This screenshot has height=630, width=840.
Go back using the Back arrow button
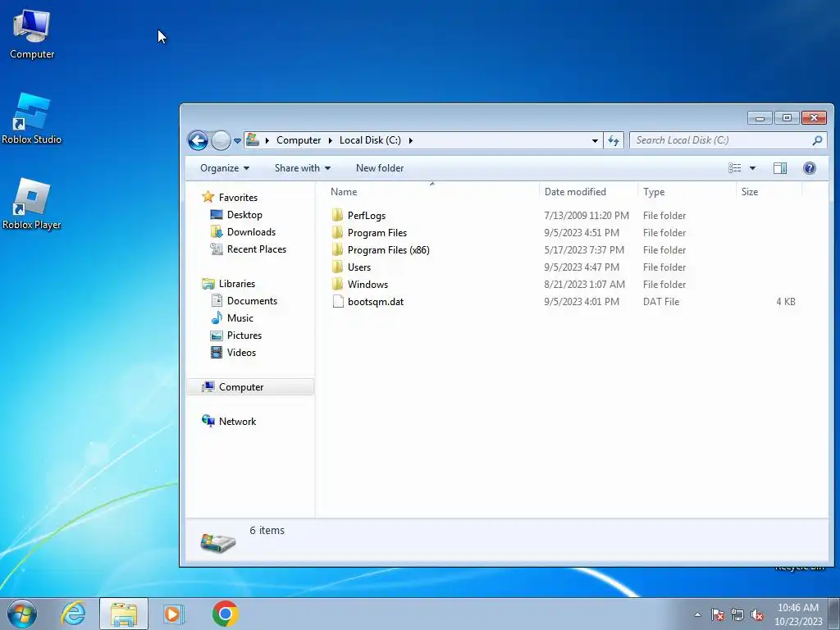click(x=198, y=140)
